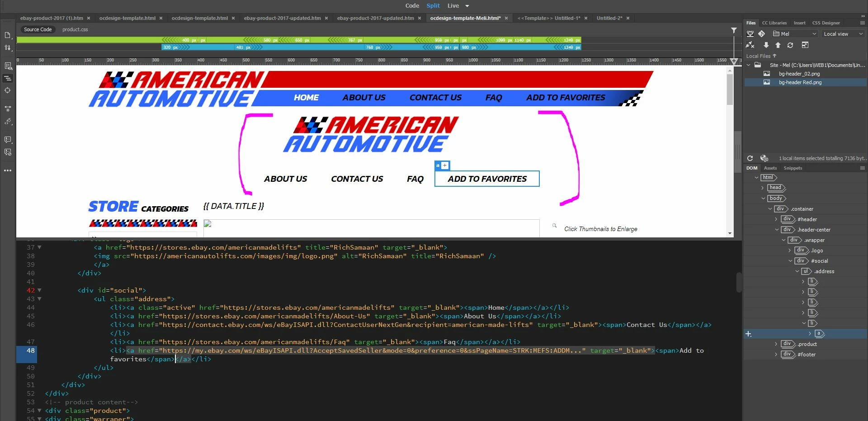Open the Mel site dropdown
The width and height of the screenshot is (868, 421).
(795, 34)
